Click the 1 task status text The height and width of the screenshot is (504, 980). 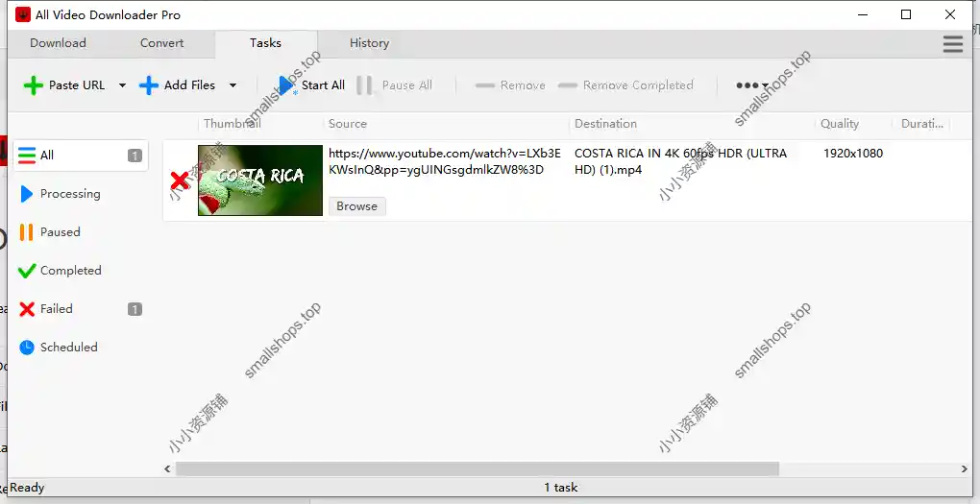(561, 488)
